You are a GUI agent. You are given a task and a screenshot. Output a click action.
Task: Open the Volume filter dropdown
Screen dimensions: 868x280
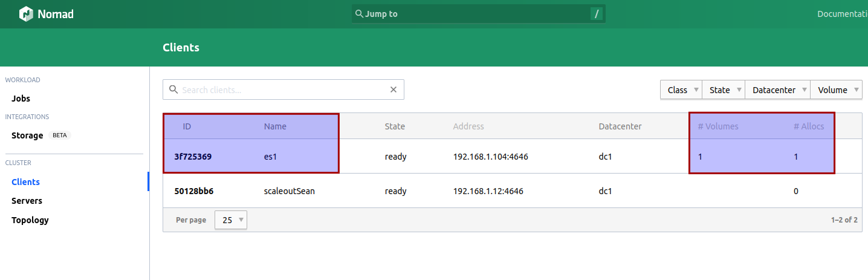pyautogui.click(x=836, y=90)
